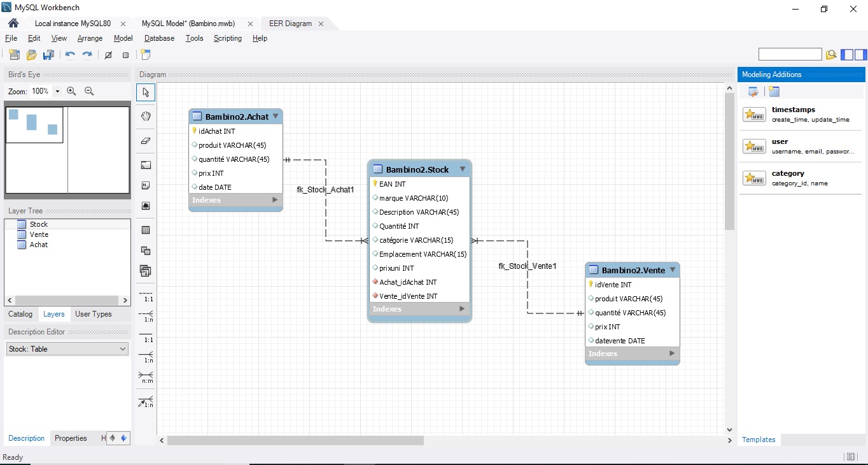Switch to the User Types tab
868x465 pixels.
(x=94, y=314)
